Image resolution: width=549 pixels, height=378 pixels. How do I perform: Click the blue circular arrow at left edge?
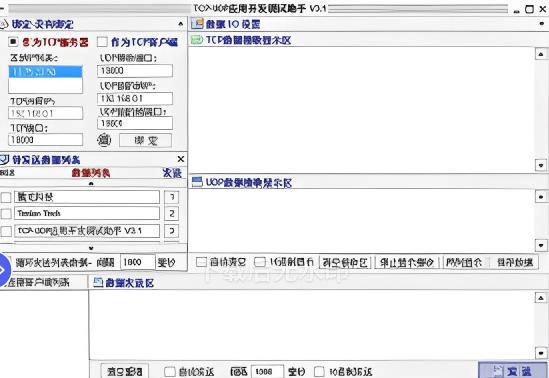(x=3, y=270)
